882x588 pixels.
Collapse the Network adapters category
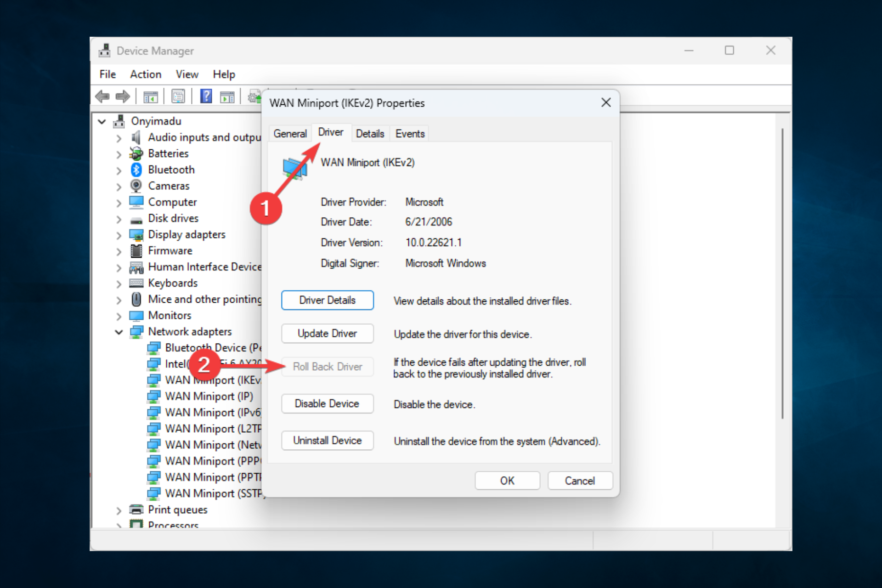pos(119,332)
